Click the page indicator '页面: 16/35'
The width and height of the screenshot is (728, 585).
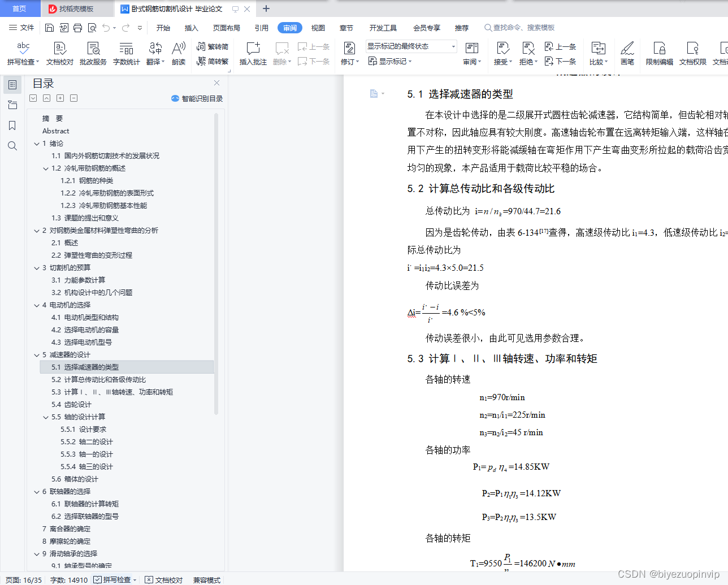click(x=24, y=580)
